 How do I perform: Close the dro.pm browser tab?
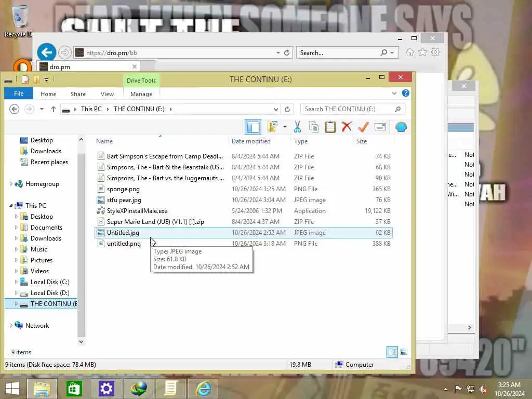click(x=135, y=66)
